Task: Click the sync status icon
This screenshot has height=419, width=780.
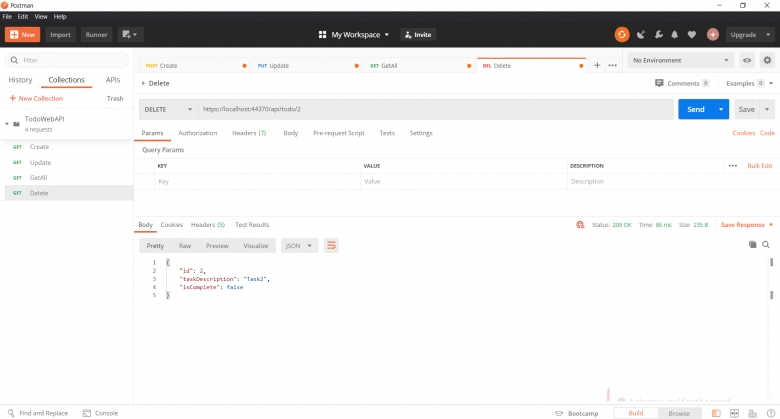Action: [x=621, y=34]
